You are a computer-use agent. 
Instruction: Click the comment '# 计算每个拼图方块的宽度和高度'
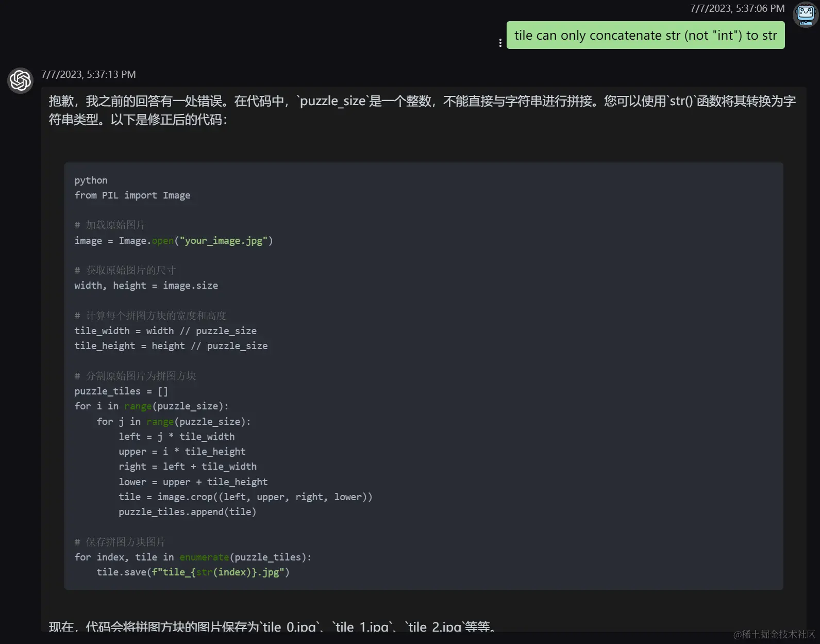tap(150, 316)
